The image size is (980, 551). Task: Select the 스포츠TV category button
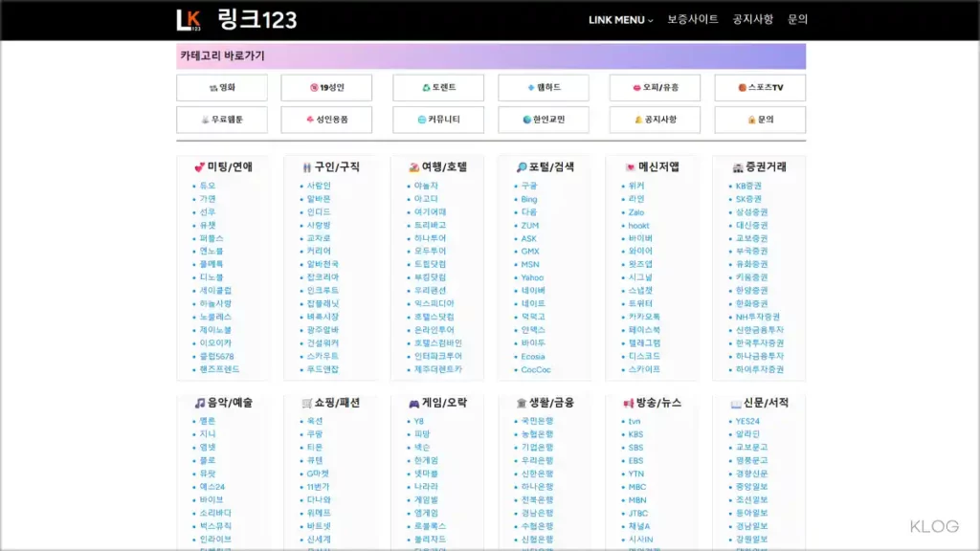(x=760, y=87)
